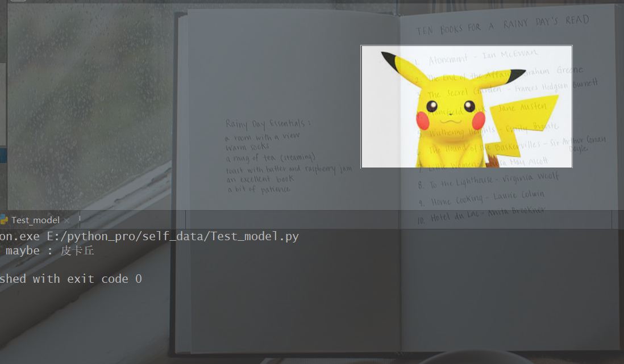Click the 'exit code 0' output line
624x364 pixels.
tap(71, 279)
